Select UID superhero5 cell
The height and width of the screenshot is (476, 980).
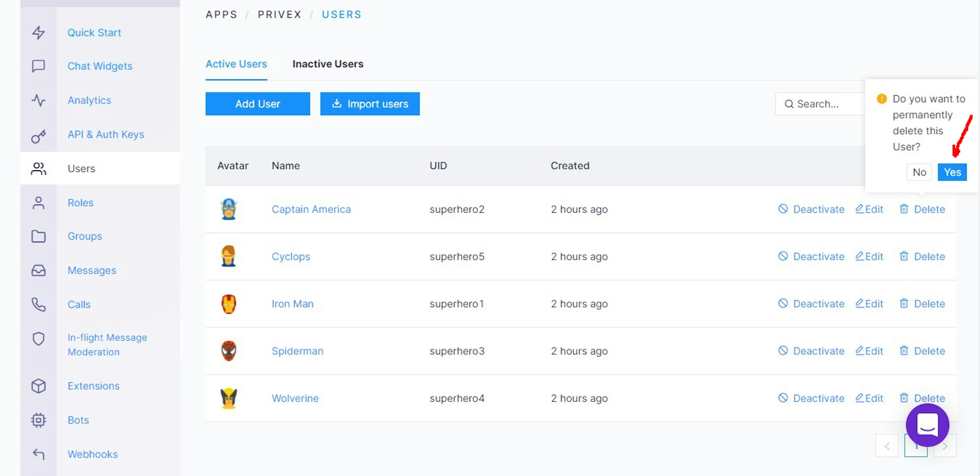457,257
